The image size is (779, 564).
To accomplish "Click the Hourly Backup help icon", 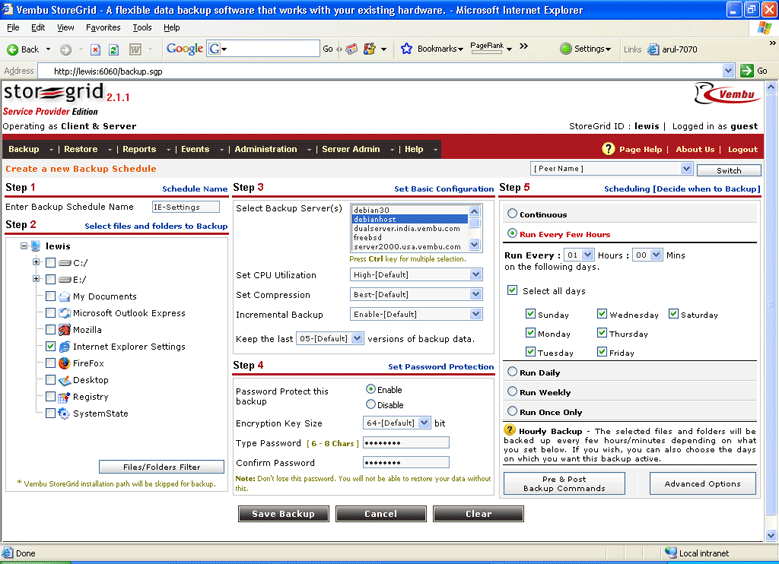I will (510, 430).
